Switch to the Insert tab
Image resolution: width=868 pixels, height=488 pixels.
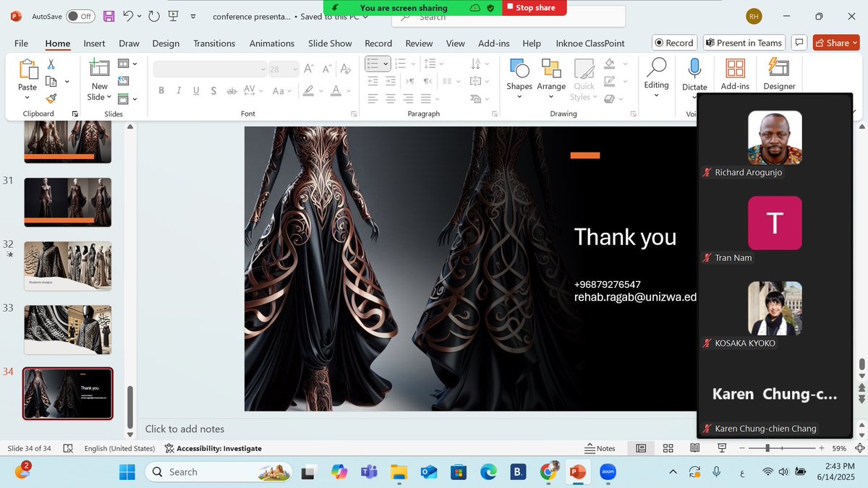click(94, 43)
